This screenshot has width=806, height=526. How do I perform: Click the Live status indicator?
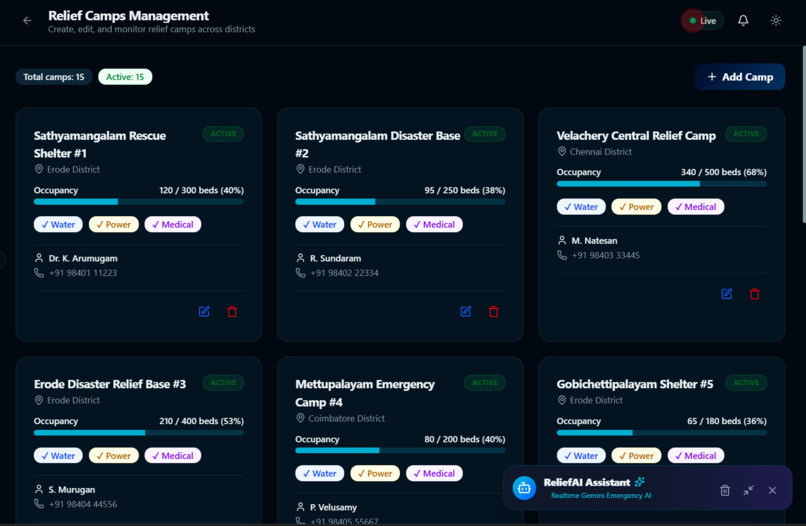point(703,21)
